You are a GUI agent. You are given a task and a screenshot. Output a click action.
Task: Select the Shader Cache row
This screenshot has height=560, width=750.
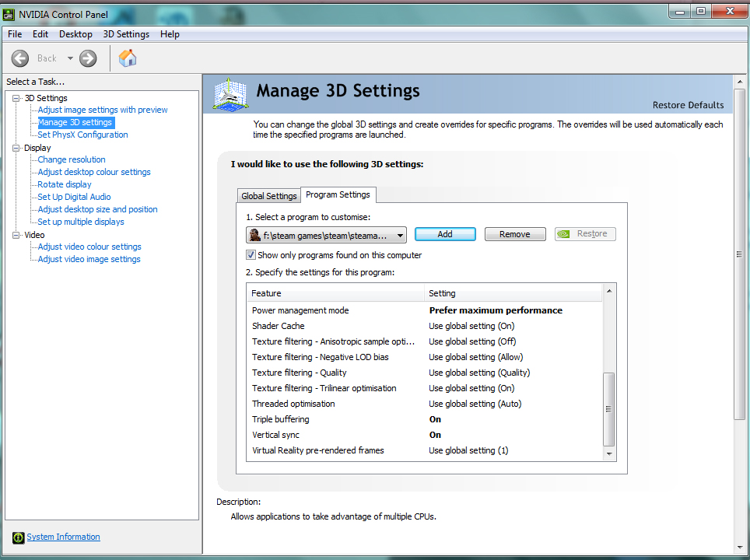point(425,326)
